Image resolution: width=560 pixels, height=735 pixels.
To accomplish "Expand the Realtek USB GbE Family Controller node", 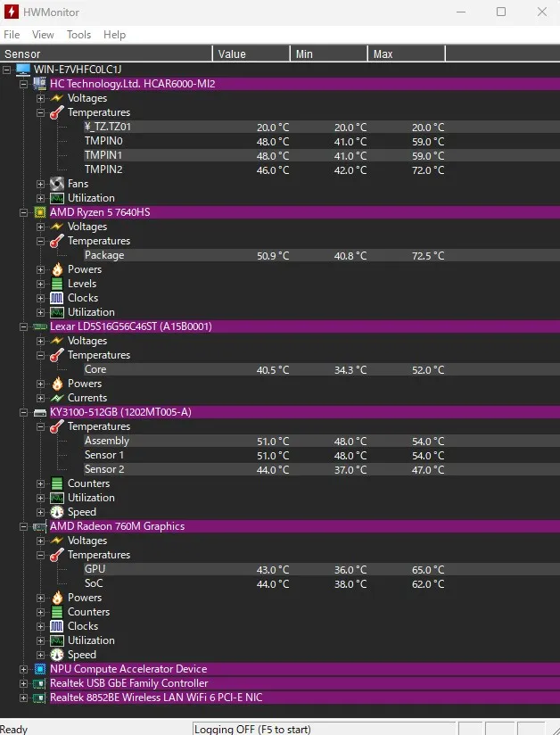I will tap(23, 683).
